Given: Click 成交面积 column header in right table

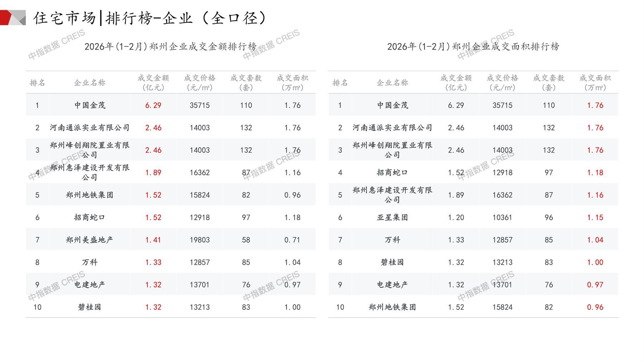Looking at the screenshot, I should point(595,82).
